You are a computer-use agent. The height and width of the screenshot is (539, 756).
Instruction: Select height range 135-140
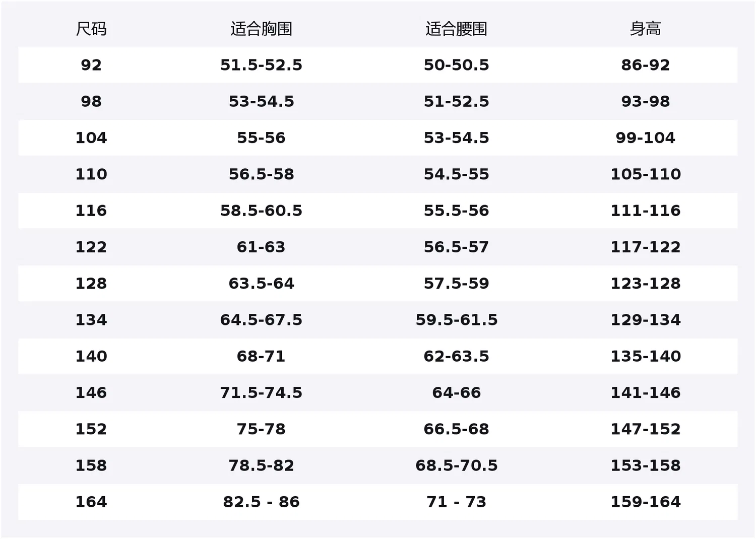[645, 356]
